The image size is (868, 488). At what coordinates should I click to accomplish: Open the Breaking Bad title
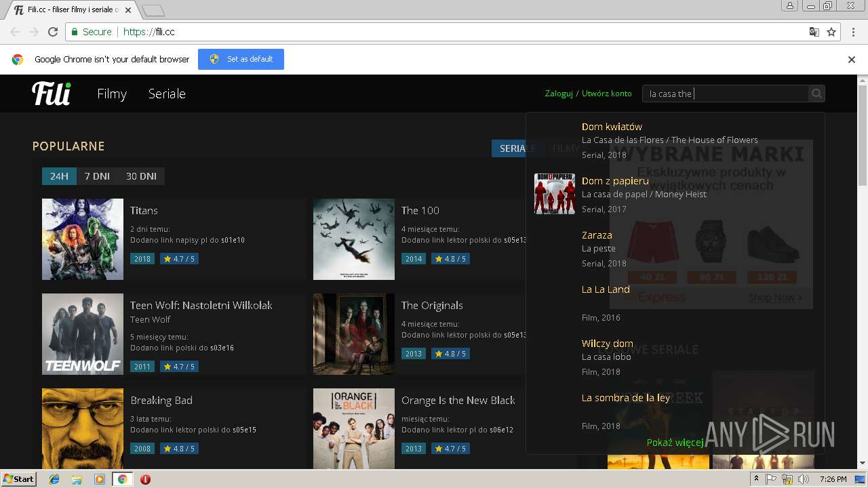(161, 401)
